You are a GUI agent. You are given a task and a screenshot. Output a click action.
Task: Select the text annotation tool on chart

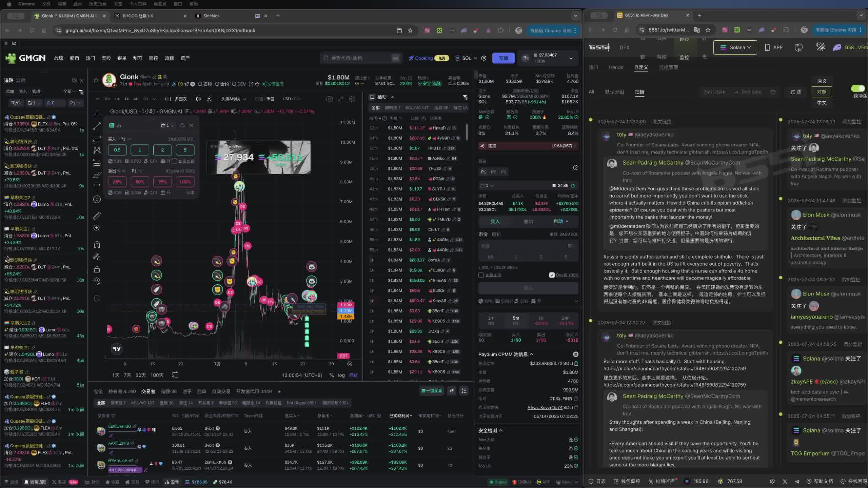click(x=97, y=187)
